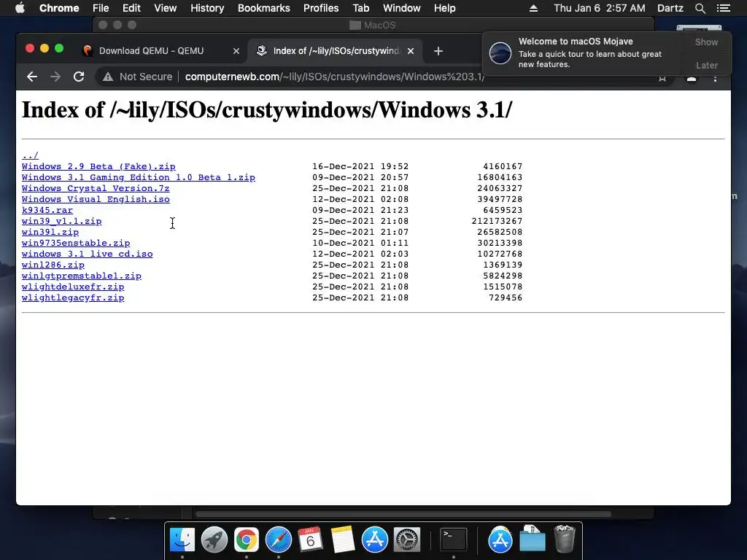This screenshot has width=747, height=560.
Task: Open Notification Center list icon
Action: point(723,8)
